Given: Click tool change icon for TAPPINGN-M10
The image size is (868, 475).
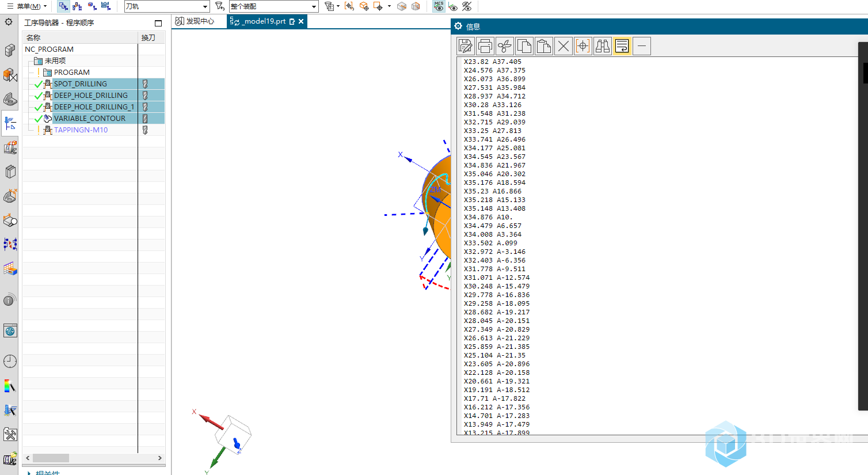Looking at the screenshot, I should coord(145,130).
